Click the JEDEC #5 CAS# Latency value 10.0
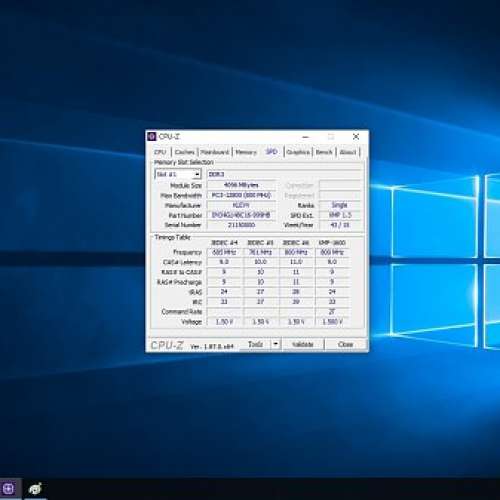Image resolution: width=500 pixels, height=500 pixels. click(x=260, y=262)
